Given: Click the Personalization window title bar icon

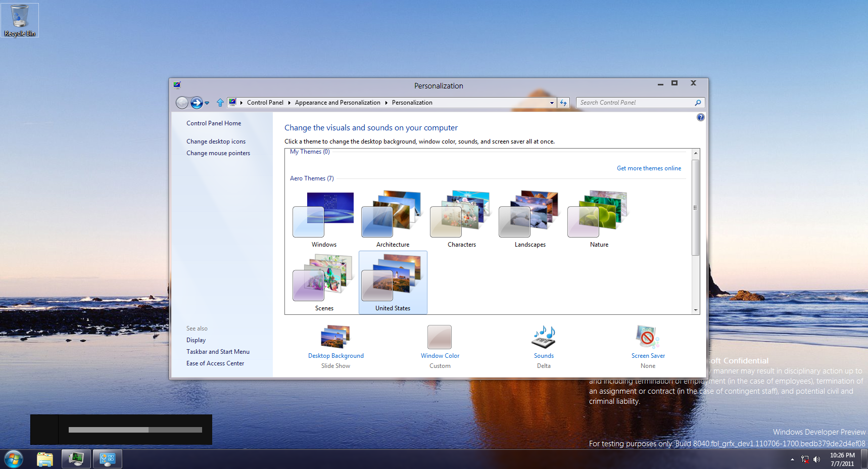Looking at the screenshot, I should pyautogui.click(x=177, y=85).
